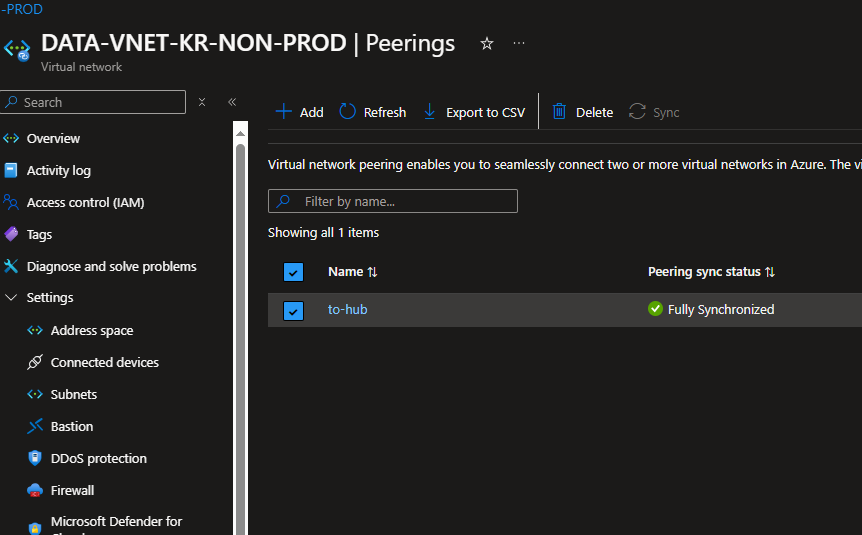Screen dimensions: 862x535
Task: Uncheck the to-hub row checkbox
Action: point(294,311)
